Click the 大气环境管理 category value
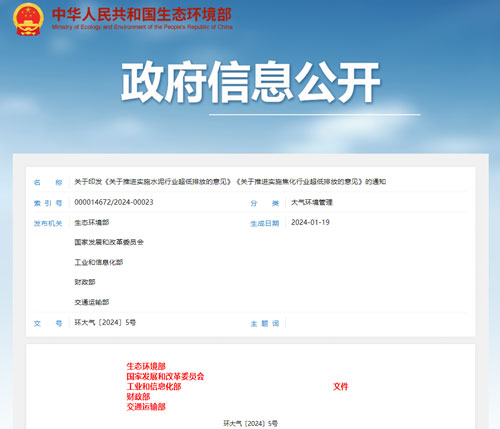500x429 pixels. (312, 202)
